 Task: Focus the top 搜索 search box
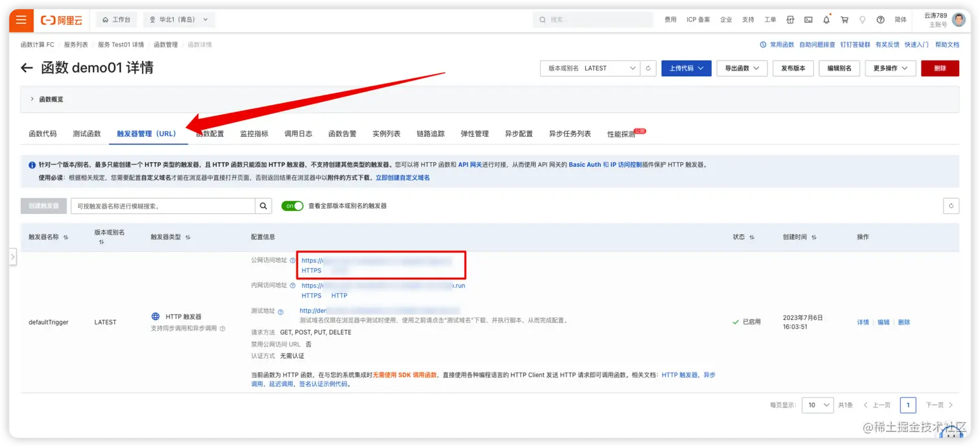(x=593, y=20)
